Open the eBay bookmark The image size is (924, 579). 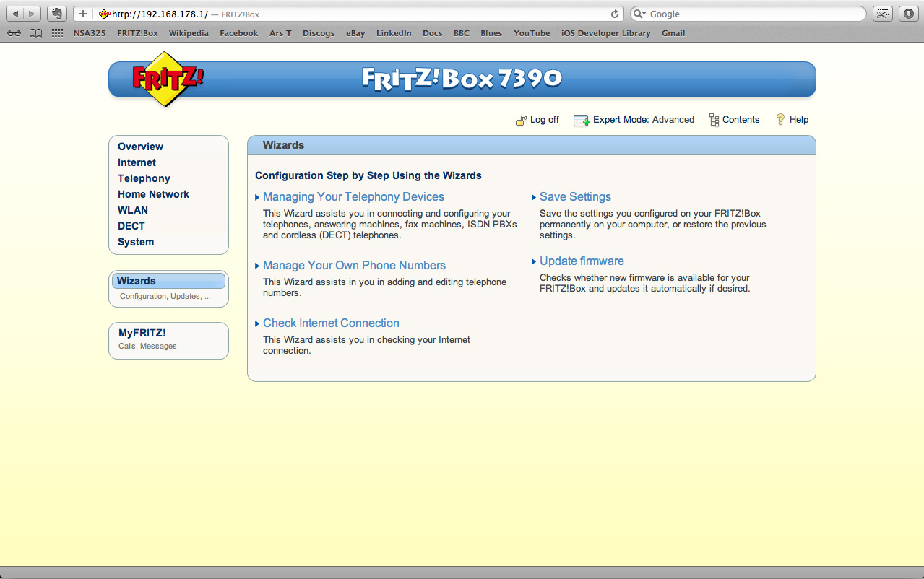coord(355,33)
